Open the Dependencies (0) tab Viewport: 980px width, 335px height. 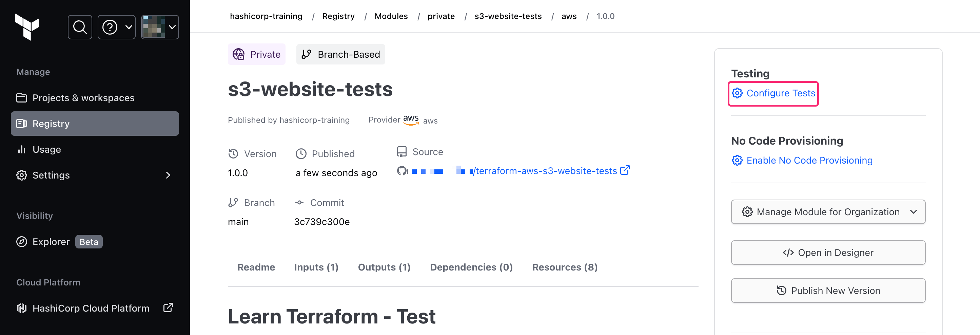coord(471,267)
